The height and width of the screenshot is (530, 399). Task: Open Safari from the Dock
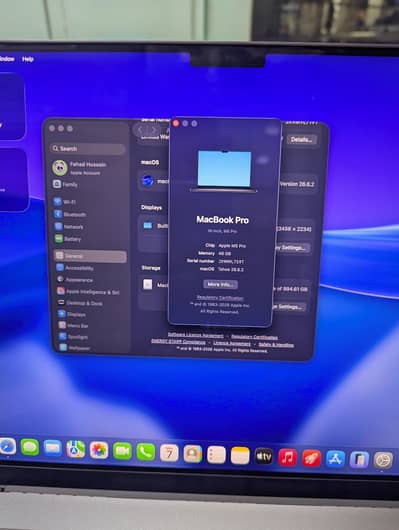7,446
